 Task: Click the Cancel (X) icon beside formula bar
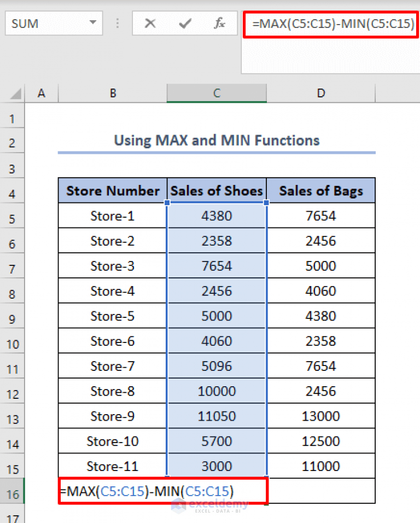tap(150, 24)
